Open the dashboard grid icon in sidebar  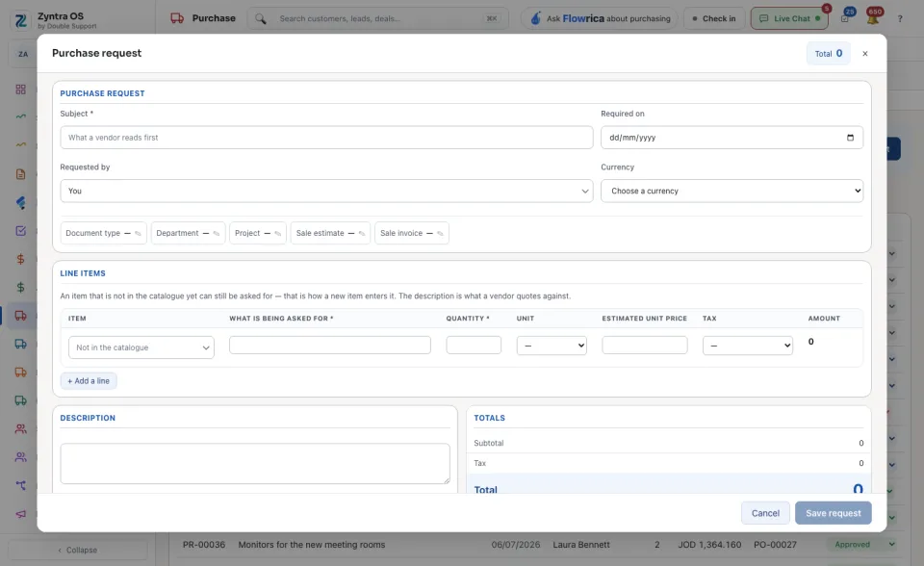(20, 89)
